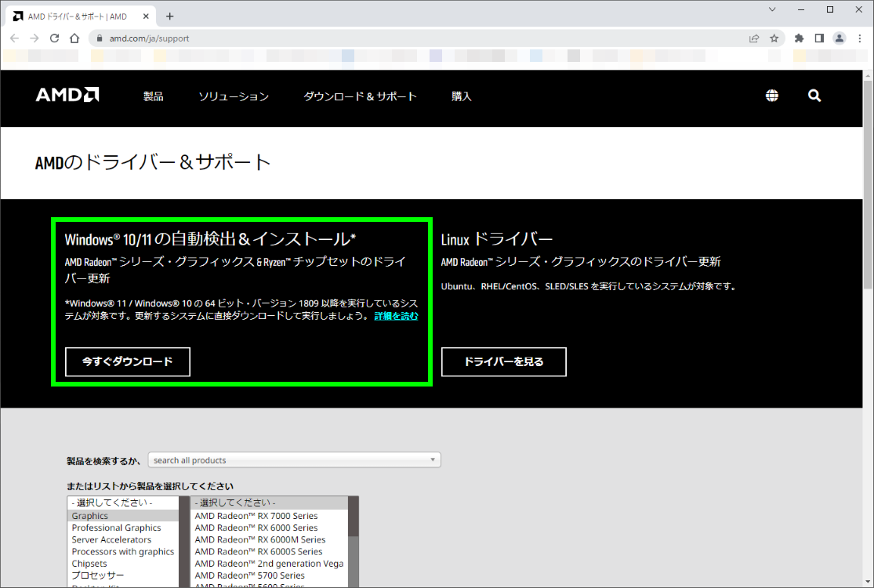Screen dimensions: 874x588
Task: Open Chrome three-dot menu
Action: [x=860, y=38]
